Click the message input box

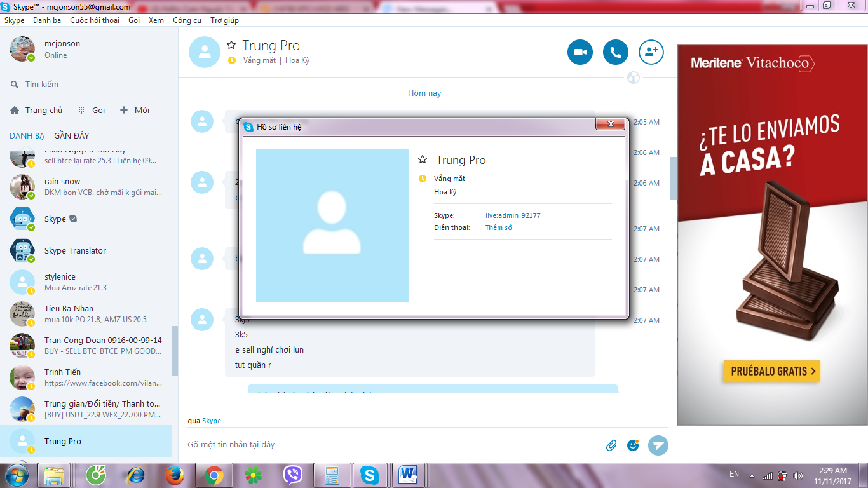point(391,445)
